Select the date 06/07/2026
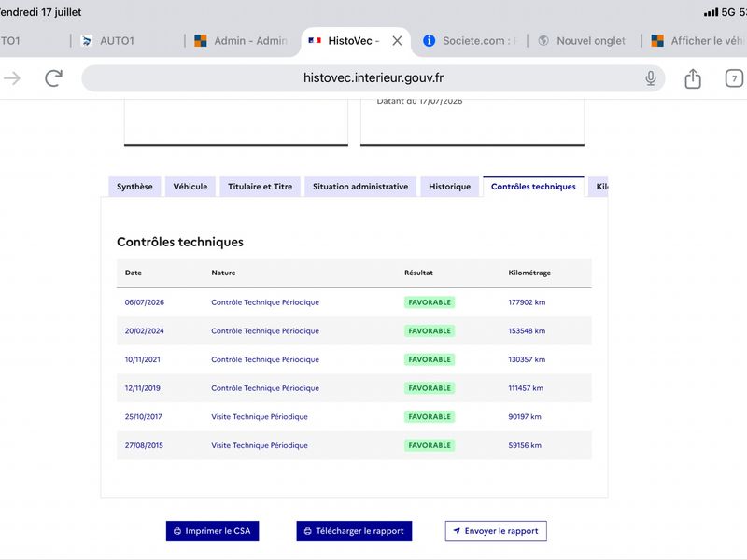Viewport: 747px width, 560px height. click(145, 302)
